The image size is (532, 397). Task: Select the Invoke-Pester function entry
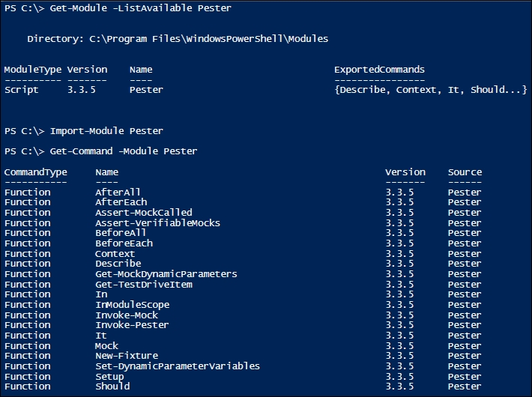pos(132,325)
